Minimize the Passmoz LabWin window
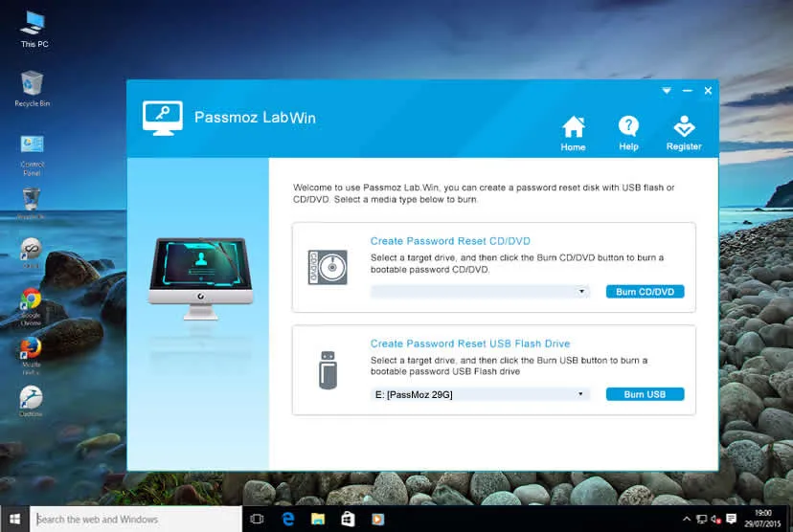 click(x=688, y=91)
